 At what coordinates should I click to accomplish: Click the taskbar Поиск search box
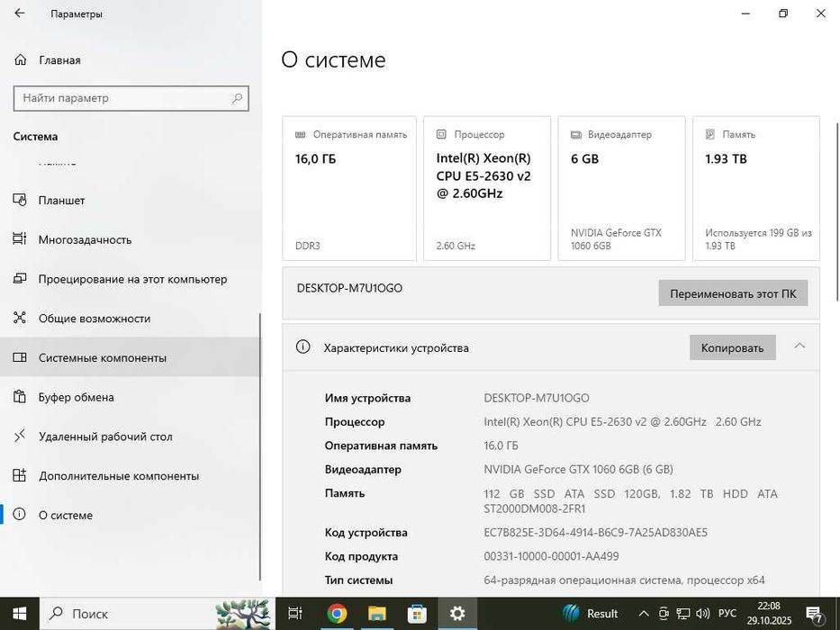click(x=158, y=614)
